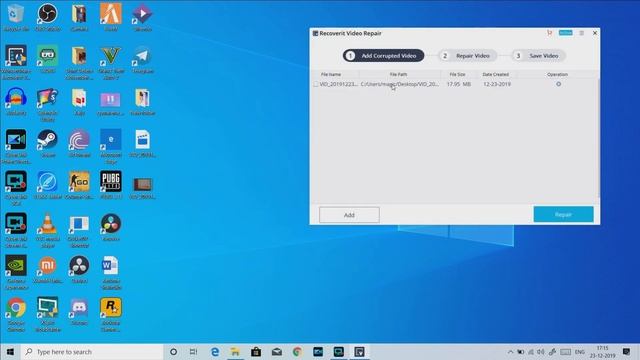This screenshot has width=640, height=360.
Task: Open Microsoft Store from the taskbar
Action: click(x=256, y=351)
